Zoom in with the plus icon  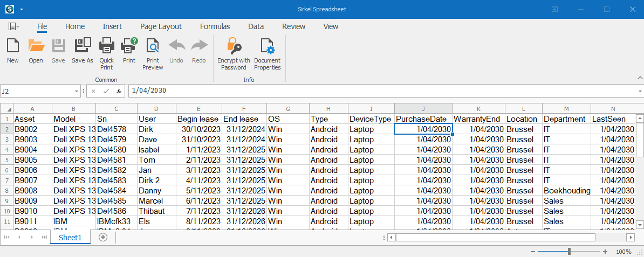click(x=605, y=252)
